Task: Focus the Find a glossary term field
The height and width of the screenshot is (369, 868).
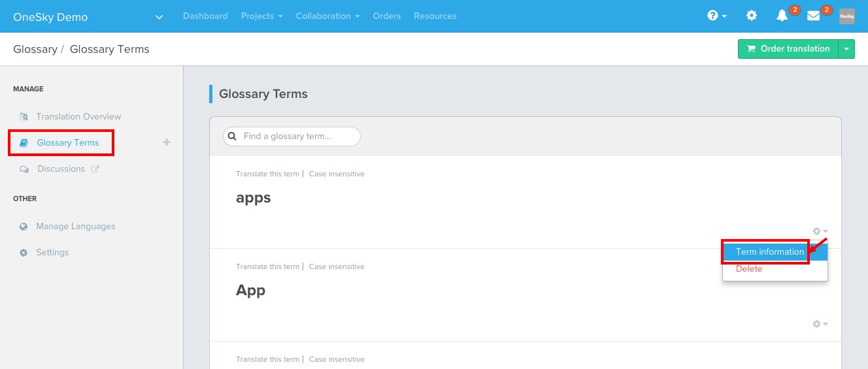Action: pyautogui.click(x=292, y=136)
